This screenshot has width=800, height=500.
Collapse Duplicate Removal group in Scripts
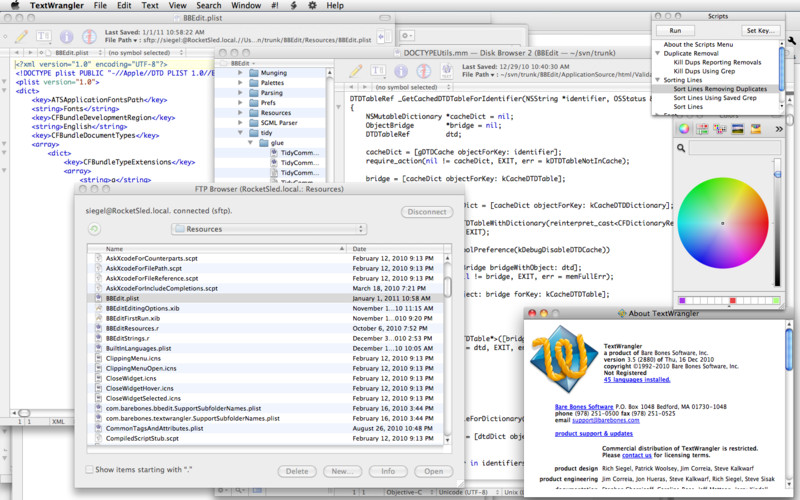pyautogui.click(x=658, y=53)
